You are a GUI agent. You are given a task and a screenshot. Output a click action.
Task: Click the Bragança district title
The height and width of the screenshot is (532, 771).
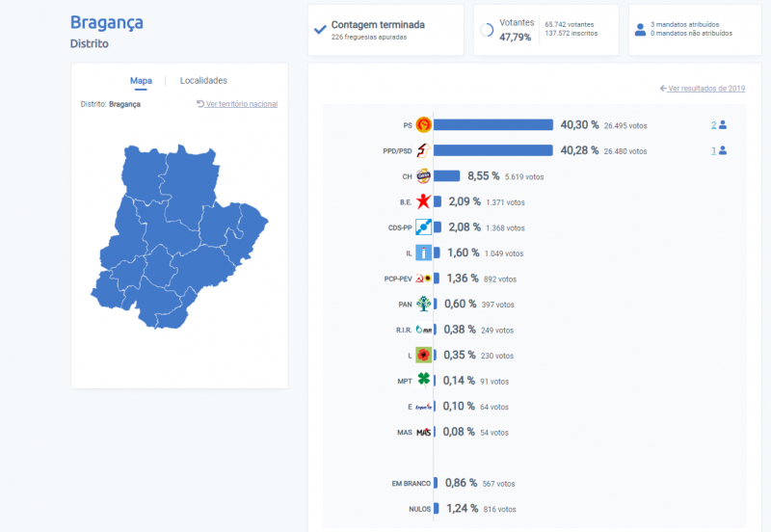[x=107, y=22]
